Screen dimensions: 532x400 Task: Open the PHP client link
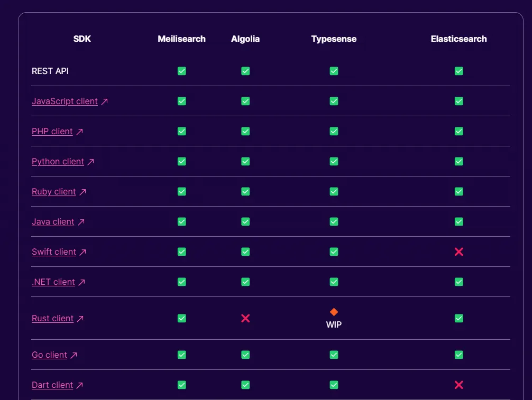[x=52, y=131]
